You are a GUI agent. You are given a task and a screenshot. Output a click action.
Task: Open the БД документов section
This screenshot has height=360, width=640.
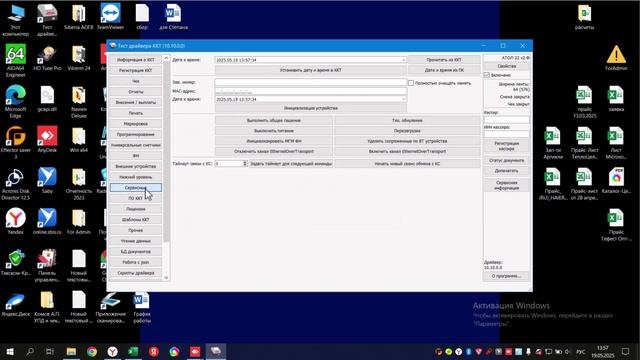[x=136, y=251]
